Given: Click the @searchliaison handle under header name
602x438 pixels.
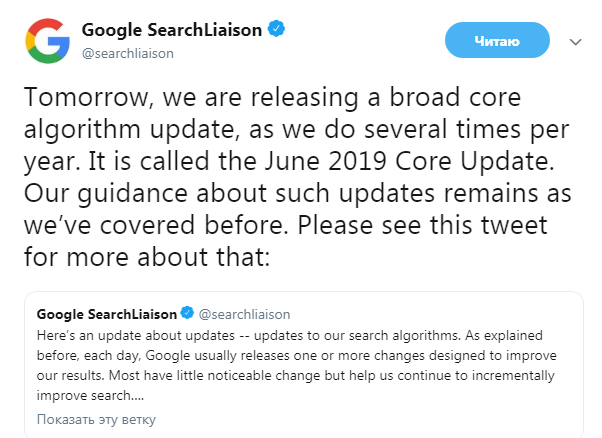Looking at the screenshot, I should (x=128, y=53).
